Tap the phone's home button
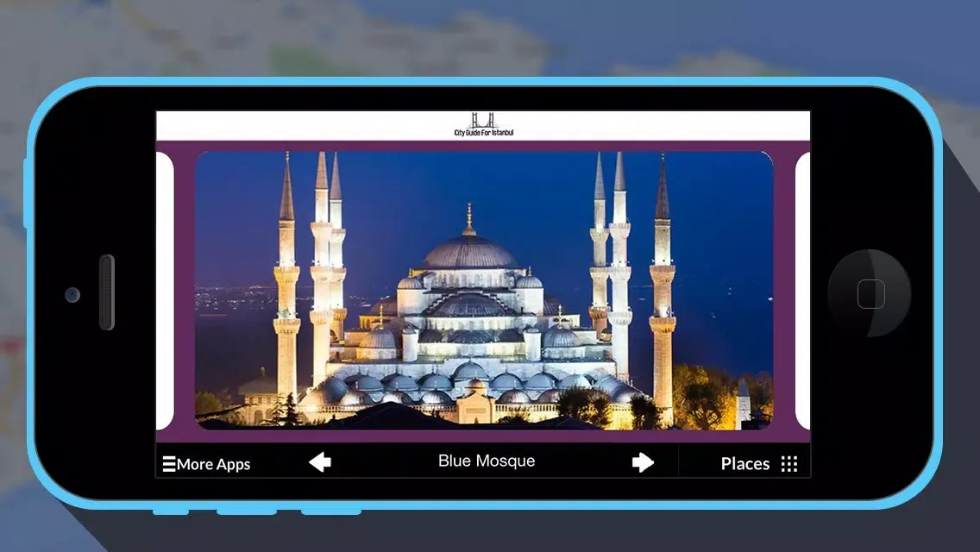 871,294
